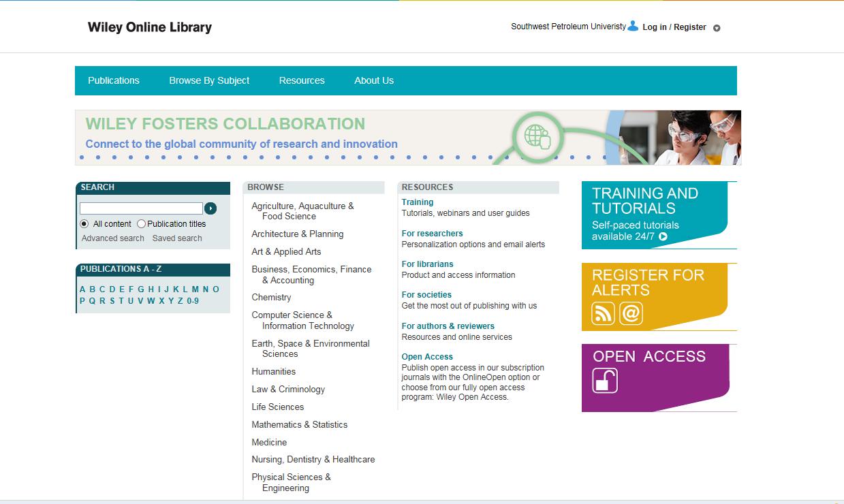Click the open padlock Open Access icon

[605, 381]
